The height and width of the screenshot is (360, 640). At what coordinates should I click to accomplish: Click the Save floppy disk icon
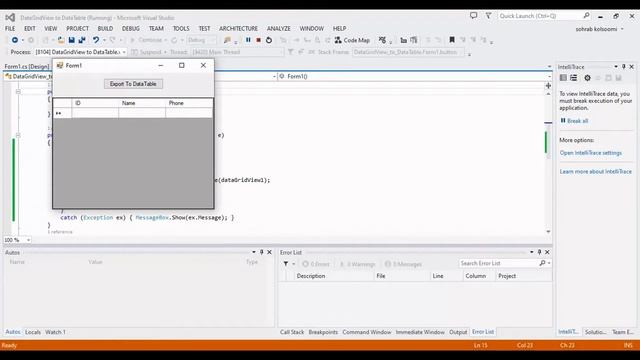(x=71, y=40)
